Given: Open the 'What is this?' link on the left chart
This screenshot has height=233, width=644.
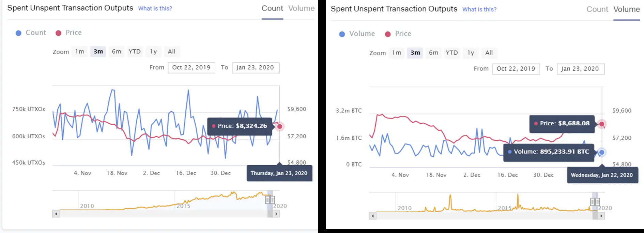Looking at the screenshot, I should click(x=155, y=9).
